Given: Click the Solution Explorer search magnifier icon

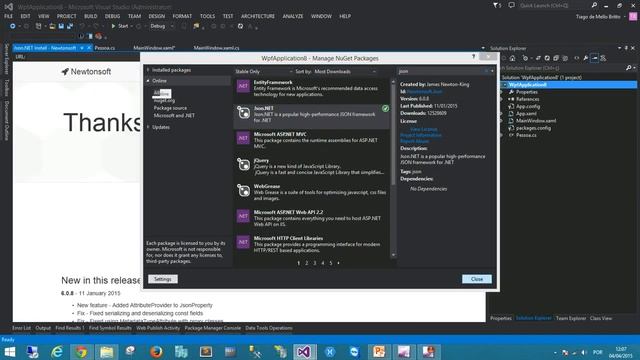Looking at the screenshot, I should click(x=629, y=68).
